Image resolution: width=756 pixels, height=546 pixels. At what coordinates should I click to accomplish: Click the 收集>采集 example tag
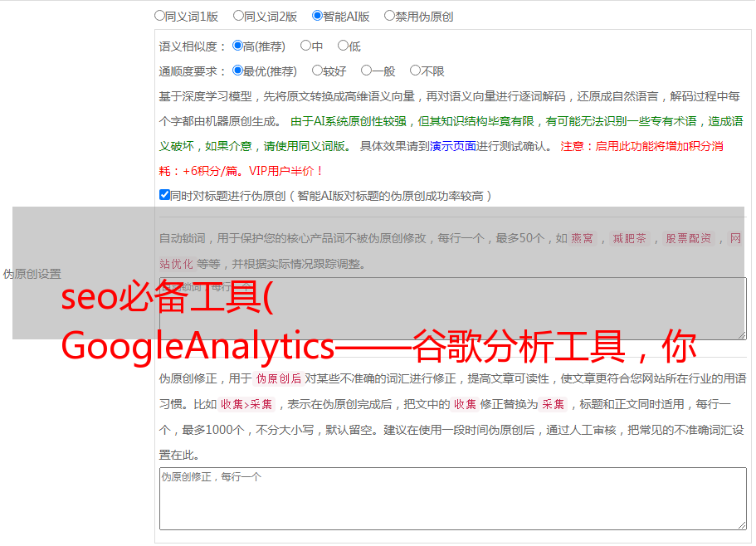(x=246, y=404)
